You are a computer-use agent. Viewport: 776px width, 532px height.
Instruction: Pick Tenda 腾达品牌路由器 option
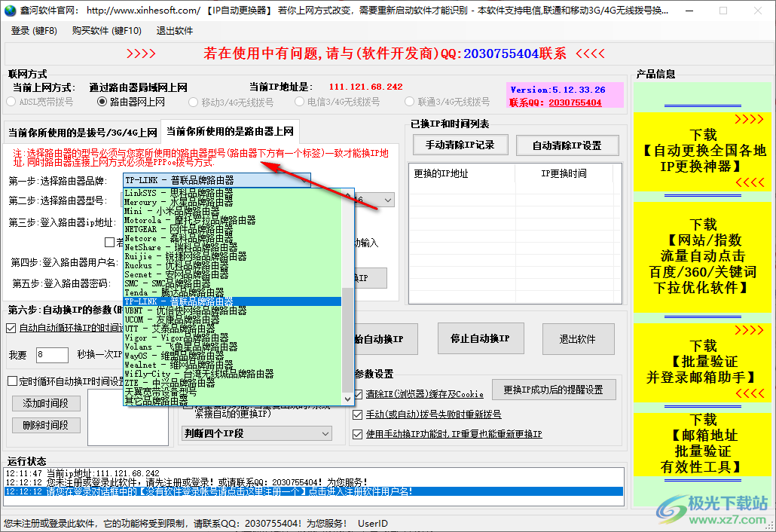(x=232, y=292)
